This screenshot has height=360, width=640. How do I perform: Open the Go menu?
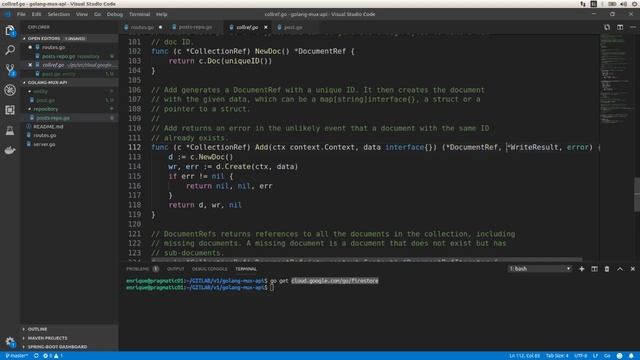tap(97, 14)
